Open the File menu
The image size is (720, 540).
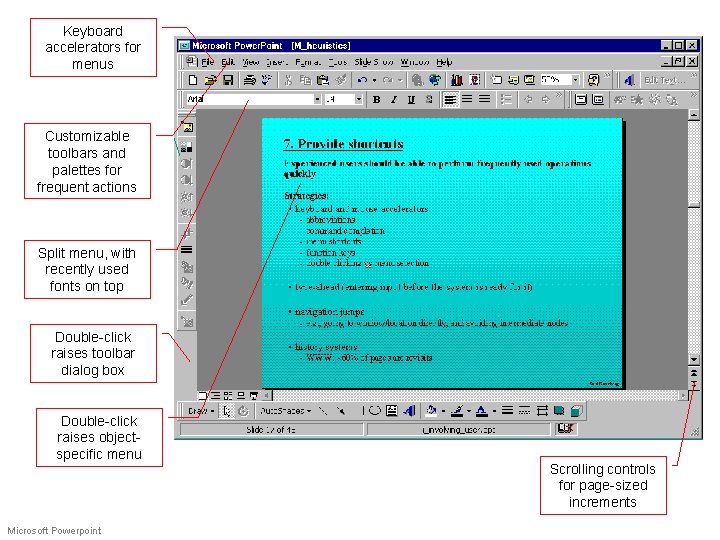tap(208, 62)
